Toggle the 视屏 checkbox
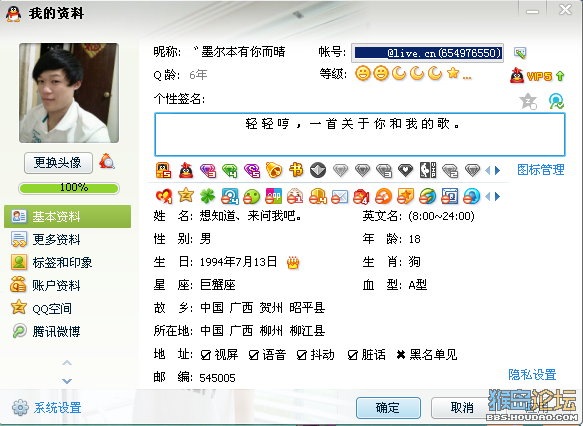 (x=206, y=355)
